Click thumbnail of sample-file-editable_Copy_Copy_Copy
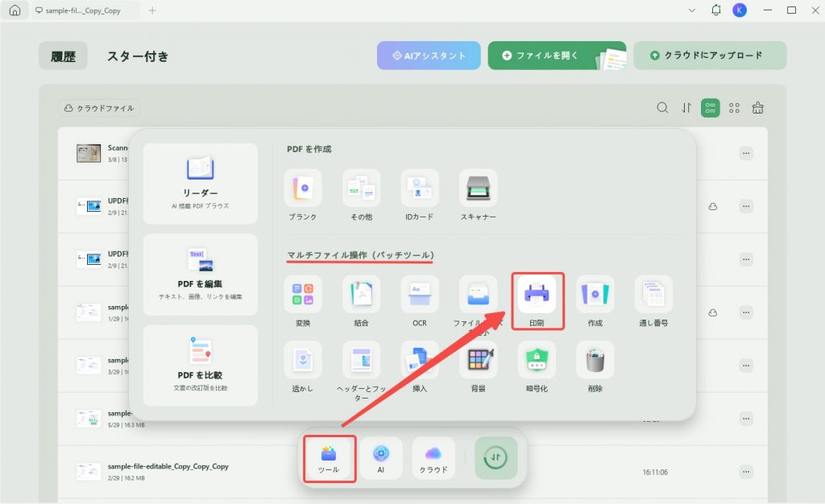This screenshot has width=825, height=504. tap(89, 472)
